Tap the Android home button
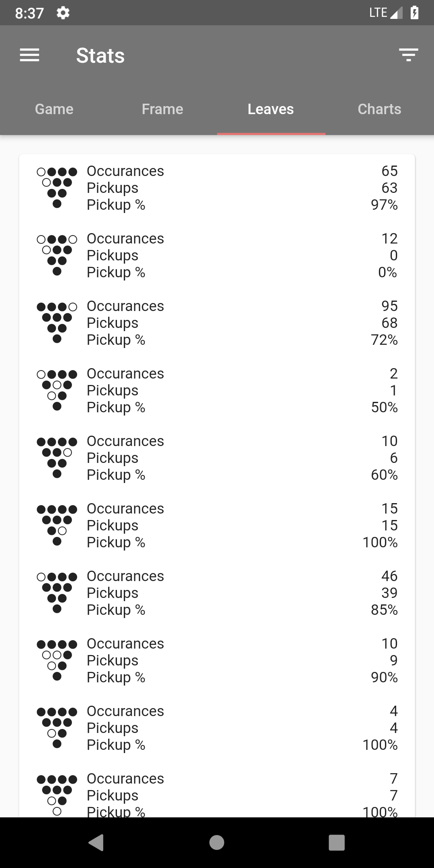434x868 pixels. tap(217, 842)
